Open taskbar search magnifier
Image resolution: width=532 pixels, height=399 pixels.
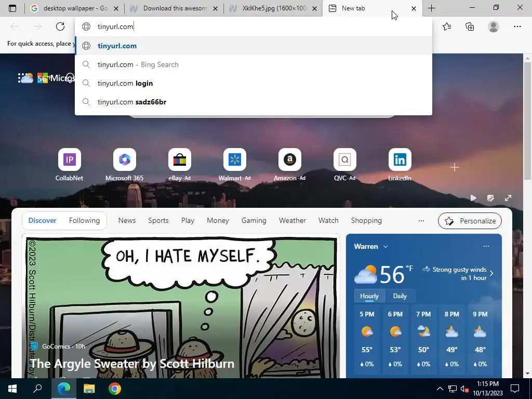[37, 389]
